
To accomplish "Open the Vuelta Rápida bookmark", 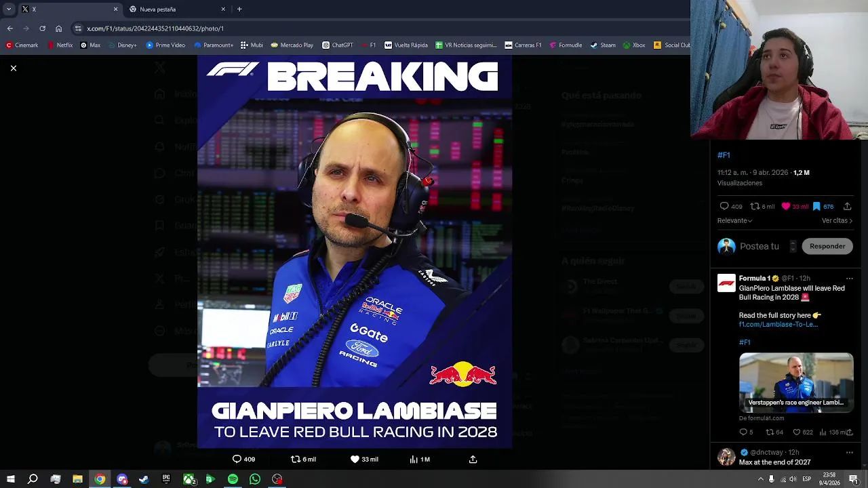I will tap(406, 45).
